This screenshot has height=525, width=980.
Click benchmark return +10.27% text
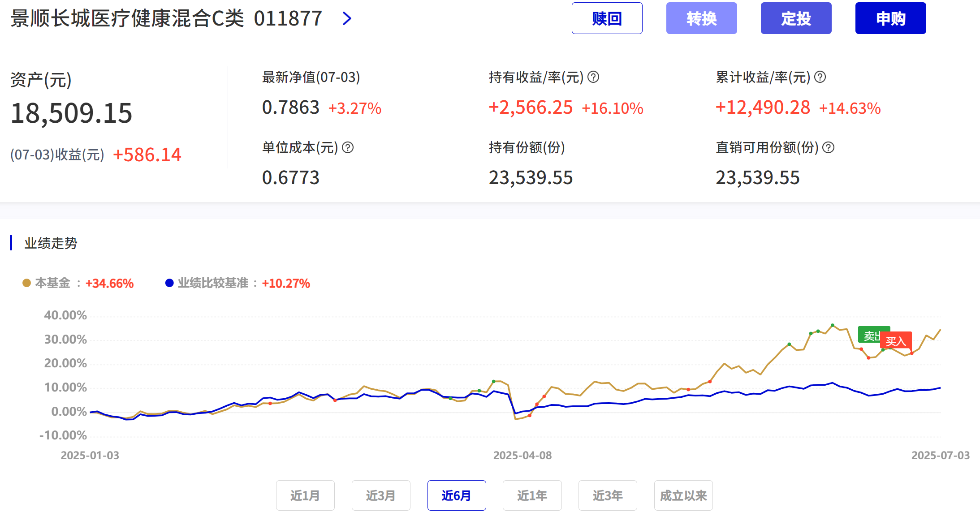[x=286, y=283]
